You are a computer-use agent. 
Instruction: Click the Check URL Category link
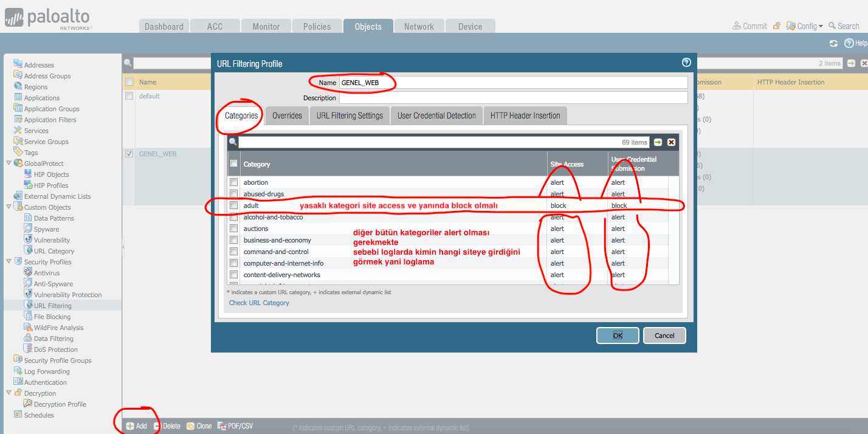[x=259, y=302]
